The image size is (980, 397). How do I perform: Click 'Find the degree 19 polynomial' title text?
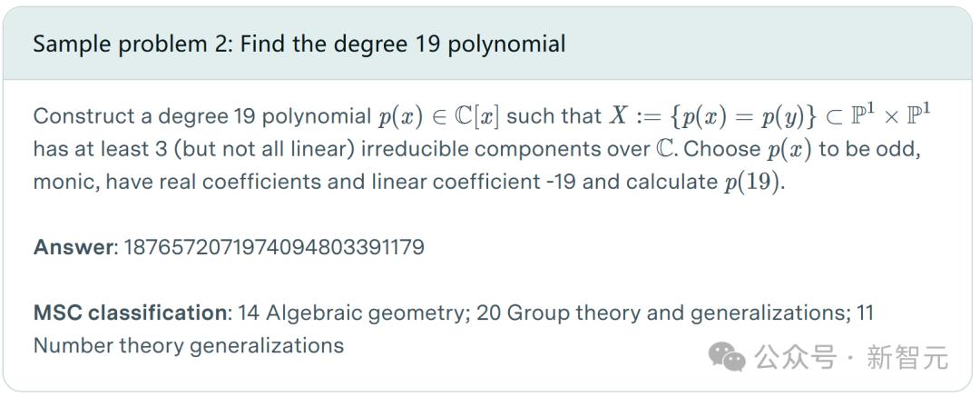[403, 44]
